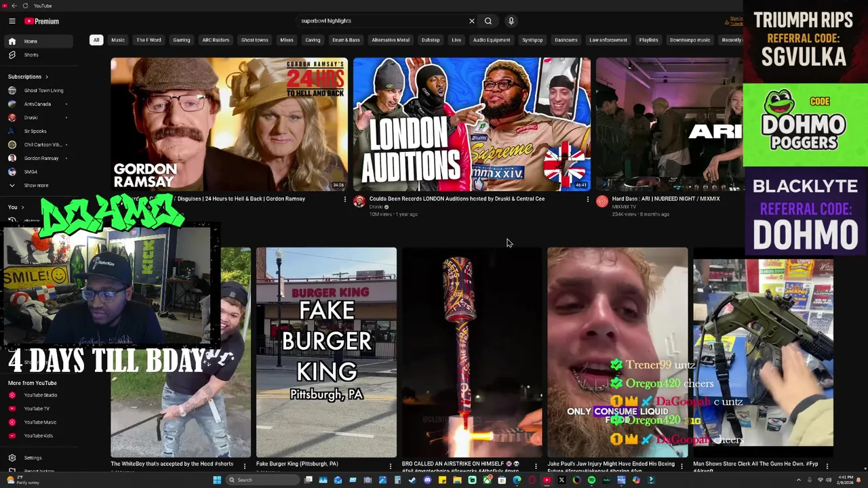Open AntsCanada subscription channel

click(x=39, y=104)
